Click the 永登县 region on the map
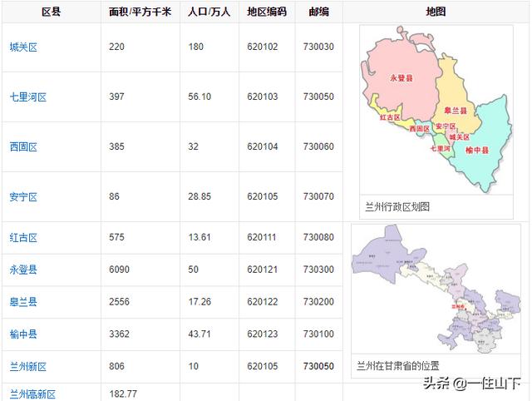The image size is (532, 401). 401,77
